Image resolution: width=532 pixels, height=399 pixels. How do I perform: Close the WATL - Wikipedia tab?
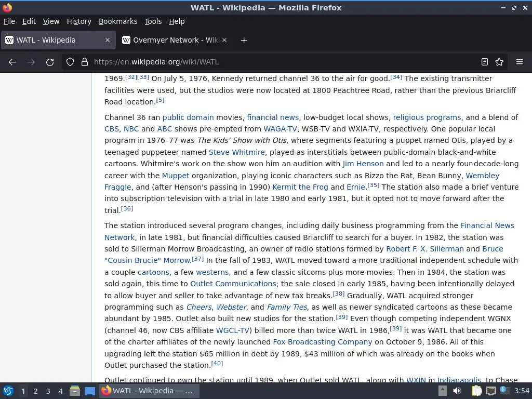pyautogui.click(x=107, y=40)
